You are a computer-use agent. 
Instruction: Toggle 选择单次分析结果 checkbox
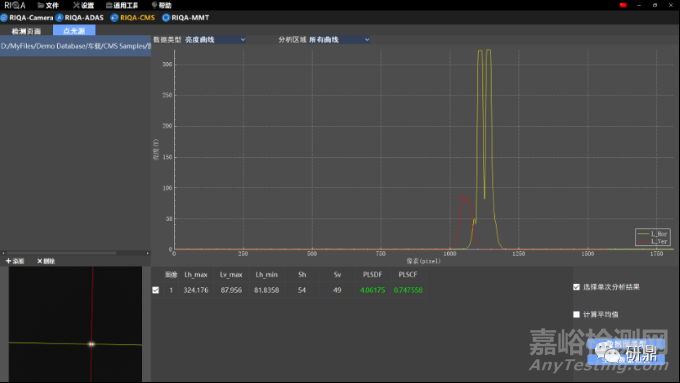576,287
